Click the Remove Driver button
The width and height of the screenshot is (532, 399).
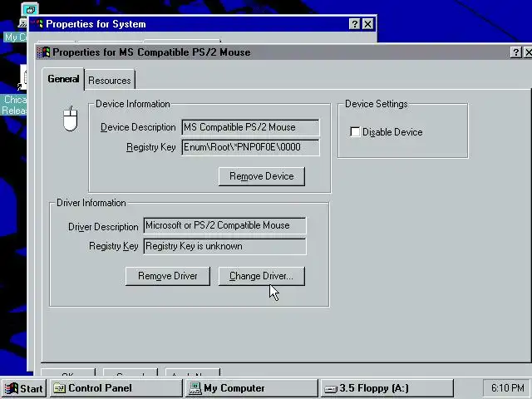[x=168, y=276]
